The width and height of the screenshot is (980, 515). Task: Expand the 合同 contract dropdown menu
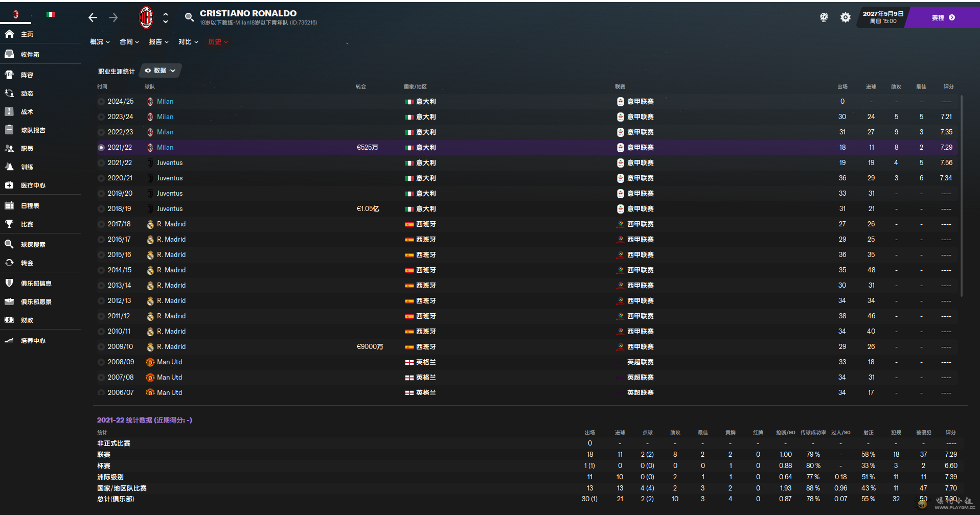click(x=129, y=42)
